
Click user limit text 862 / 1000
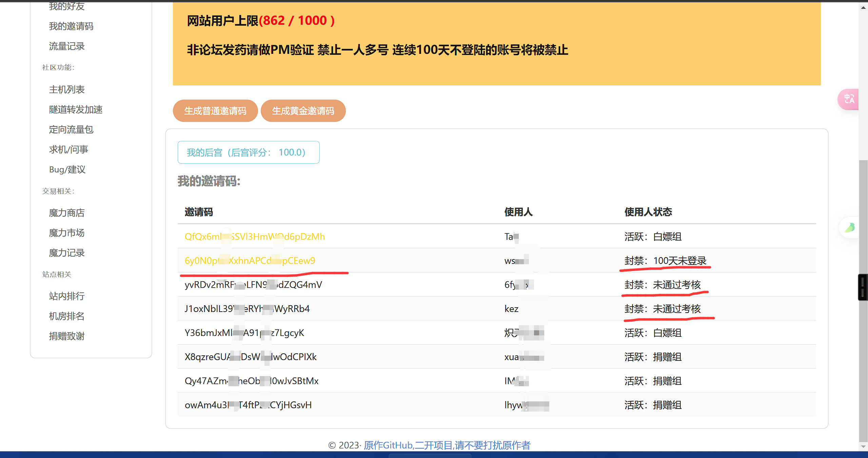click(297, 21)
